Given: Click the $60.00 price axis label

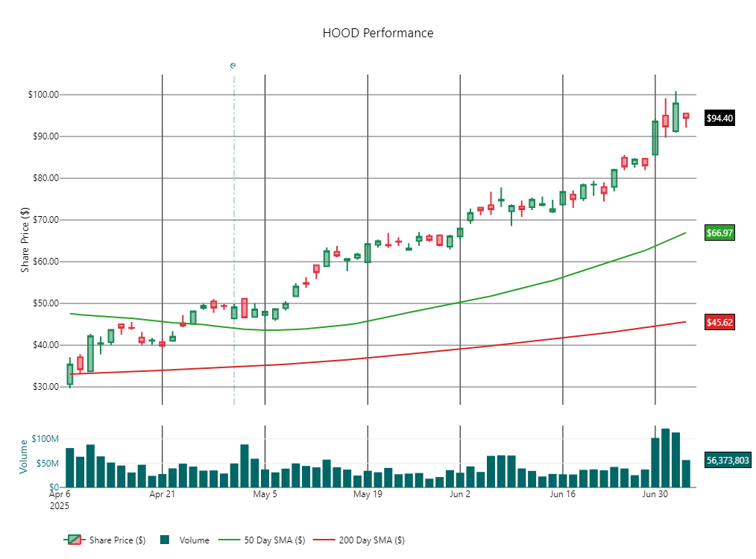Looking at the screenshot, I should (x=45, y=262).
